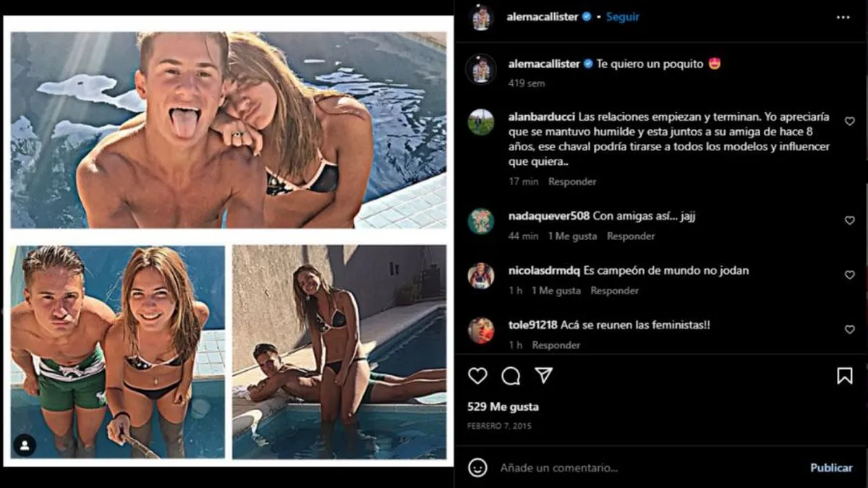Open nadaquever508's profile avatar
The height and width of the screenshot is (488, 868).
click(481, 221)
